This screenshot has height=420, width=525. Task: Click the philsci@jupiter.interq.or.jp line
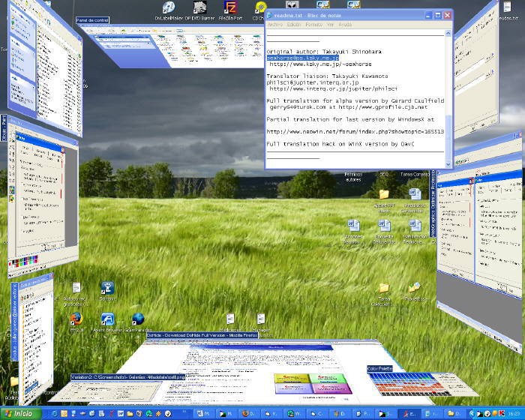tap(313, 82)
